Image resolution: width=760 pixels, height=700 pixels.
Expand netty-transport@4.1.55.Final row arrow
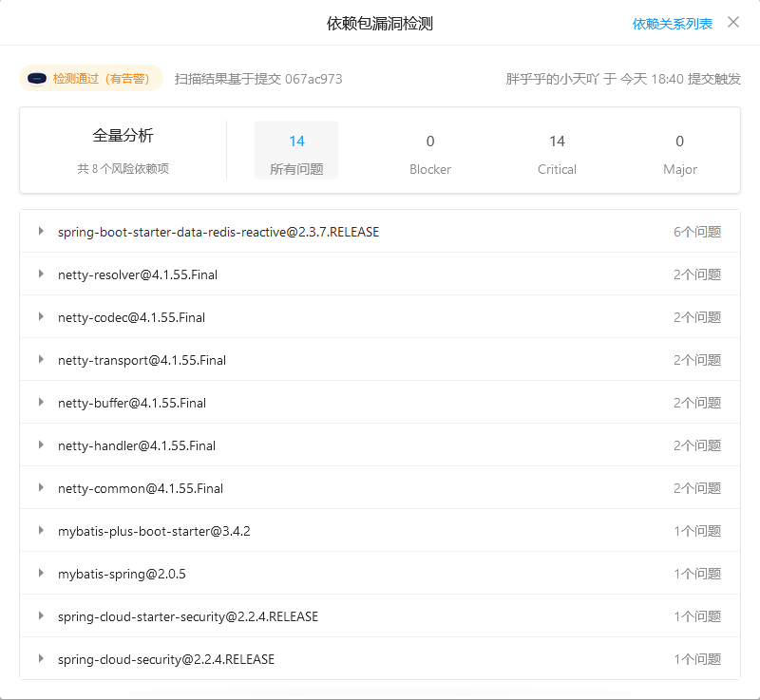[41, 359]
